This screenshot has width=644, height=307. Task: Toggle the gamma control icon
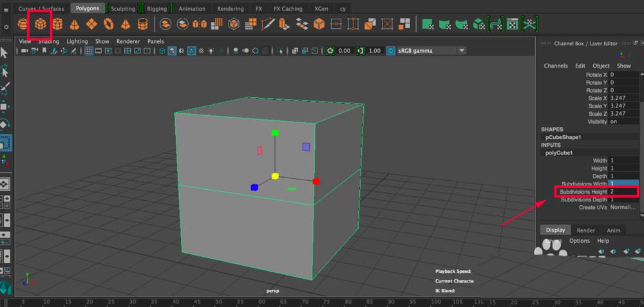[x=361, y=51]
